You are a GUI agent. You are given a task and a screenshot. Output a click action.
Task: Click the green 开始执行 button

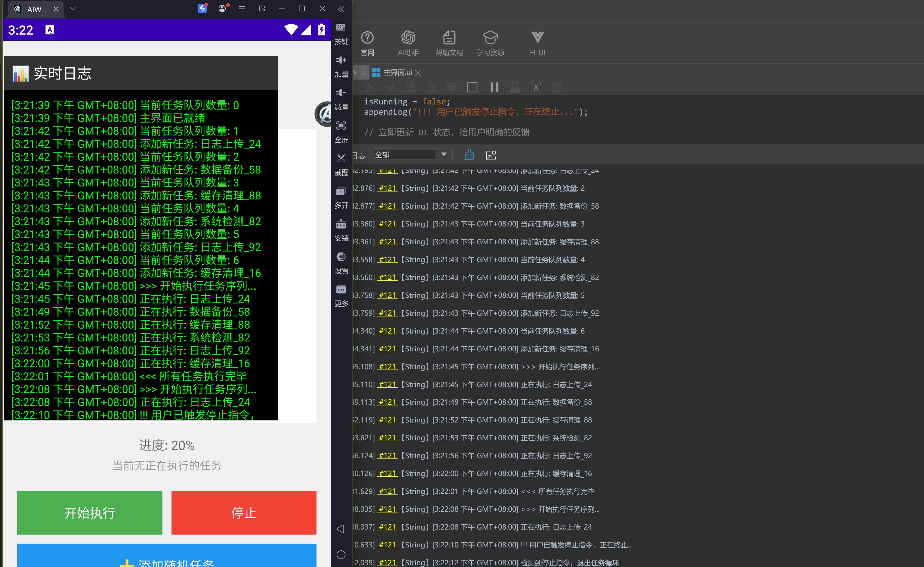[x=90, y=513]
